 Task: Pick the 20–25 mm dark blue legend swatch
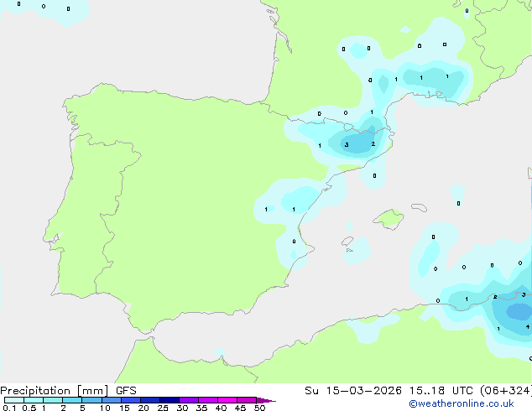(x=149, y=400)
